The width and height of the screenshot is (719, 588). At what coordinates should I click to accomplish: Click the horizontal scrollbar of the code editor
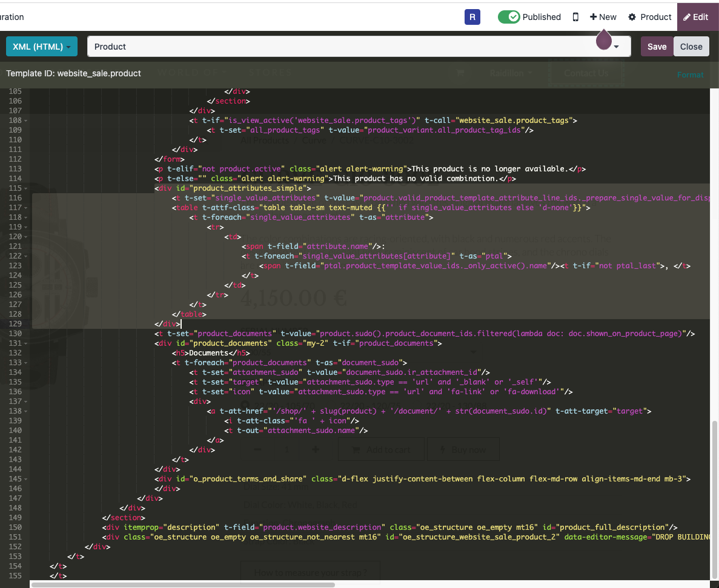(182, 585)
